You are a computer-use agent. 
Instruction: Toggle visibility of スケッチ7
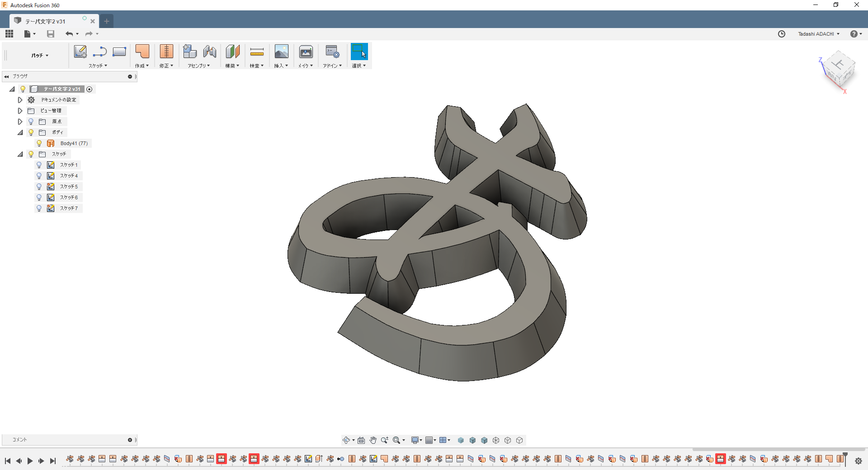point(39,208)
